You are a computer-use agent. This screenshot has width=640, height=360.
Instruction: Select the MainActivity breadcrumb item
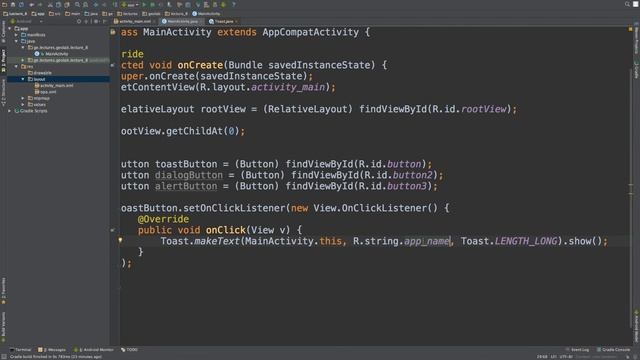206,14
